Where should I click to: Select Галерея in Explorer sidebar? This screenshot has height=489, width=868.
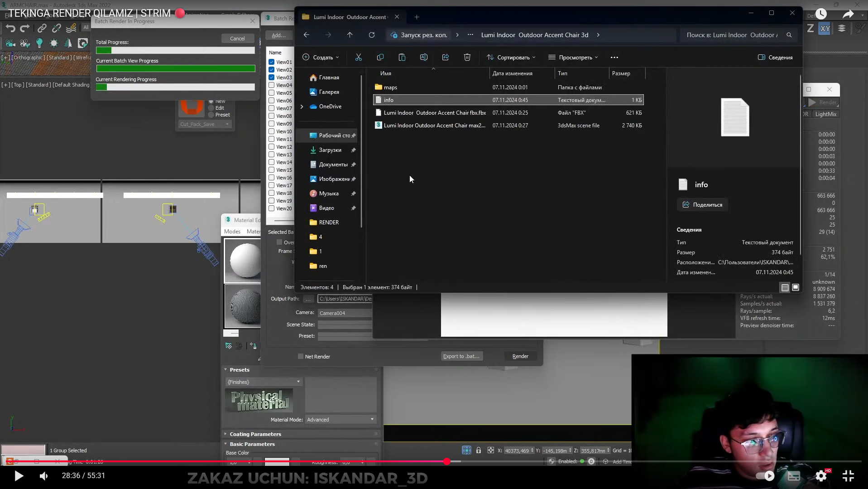(x=329, y=92)
